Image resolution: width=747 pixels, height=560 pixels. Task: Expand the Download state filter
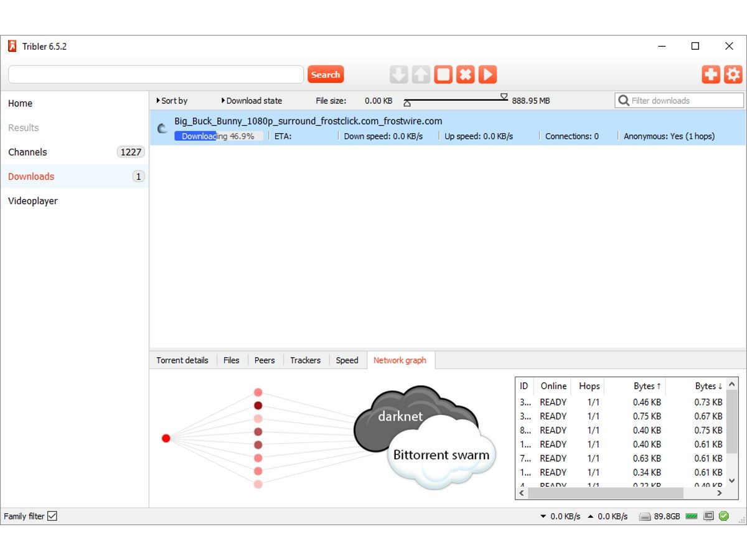point(251,100)
